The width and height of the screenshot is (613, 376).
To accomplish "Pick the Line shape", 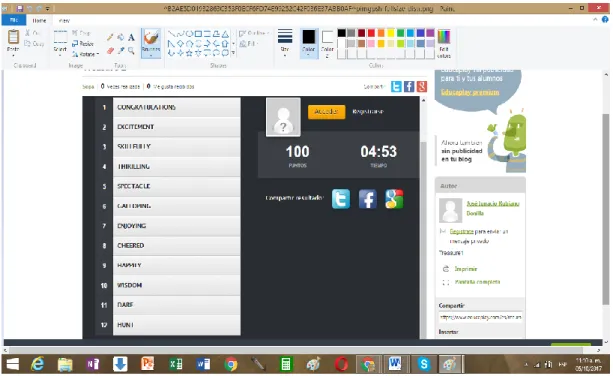I will (x=171, y=34).
